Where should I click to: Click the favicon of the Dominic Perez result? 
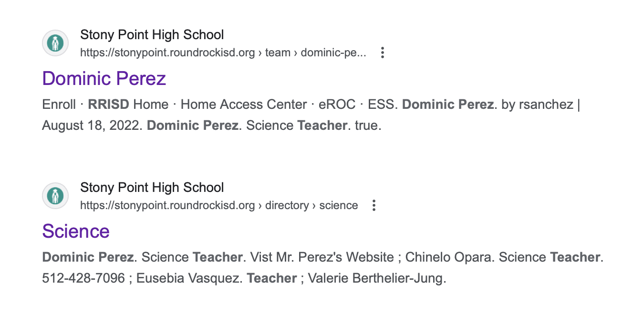click(x=55, y=43)
